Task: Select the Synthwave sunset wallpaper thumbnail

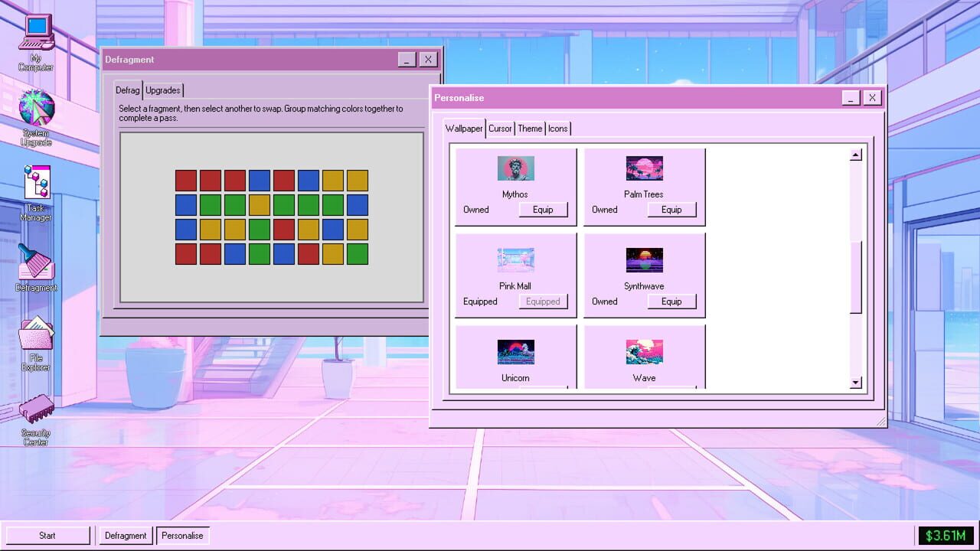Action: click(x=644, y=260)
